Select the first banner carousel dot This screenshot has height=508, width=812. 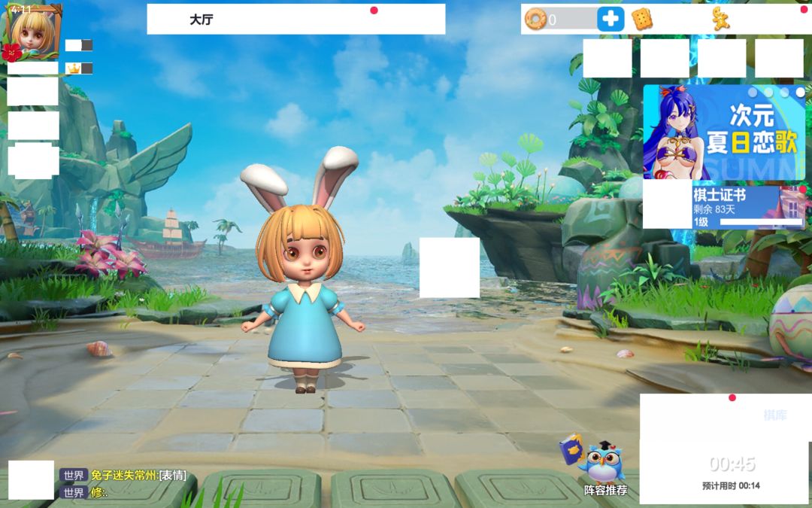point(753,93)
